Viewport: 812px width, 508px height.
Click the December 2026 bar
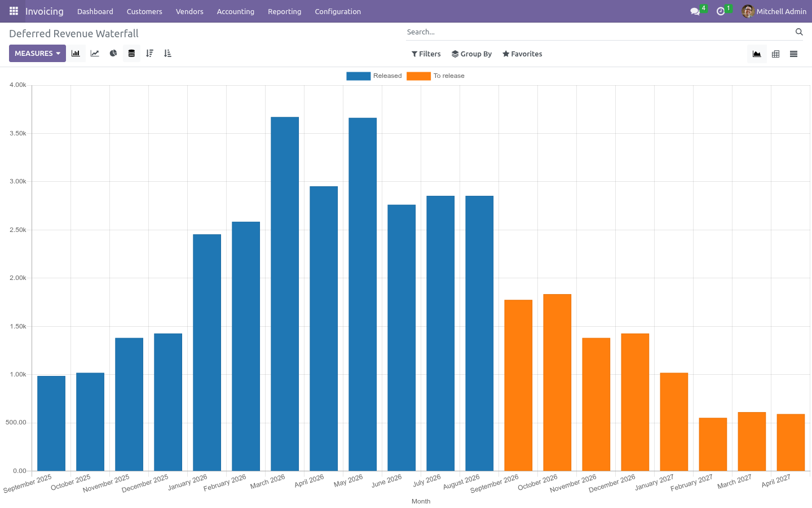pos(635,402)
